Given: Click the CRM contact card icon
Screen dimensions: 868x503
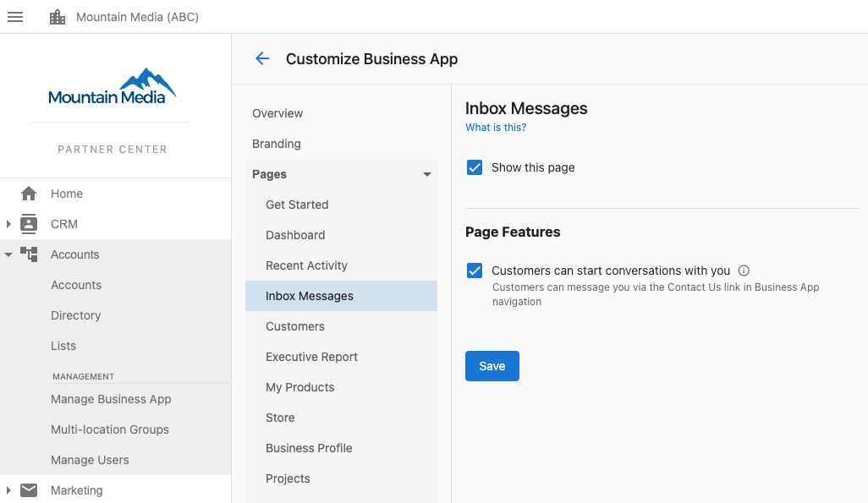Looking at the screenshot, I should (x=29, y=223).
